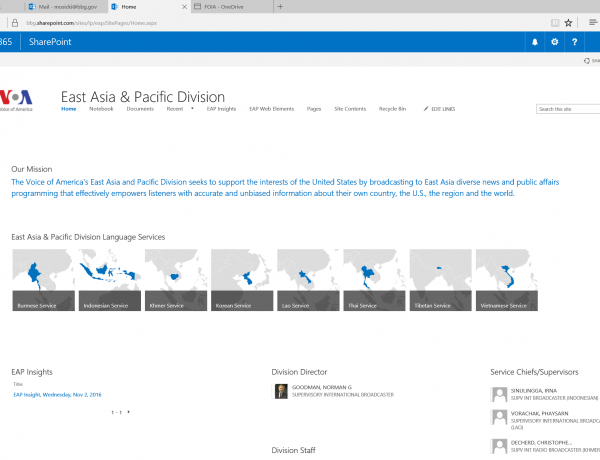Click Decherd Christopher's avatar placeholder
Screen dimensions: 600x460
pos(499,446)
